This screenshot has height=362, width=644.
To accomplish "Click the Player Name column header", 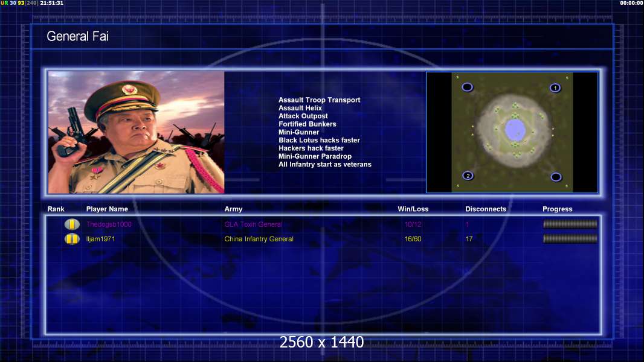I will (107, 209).
